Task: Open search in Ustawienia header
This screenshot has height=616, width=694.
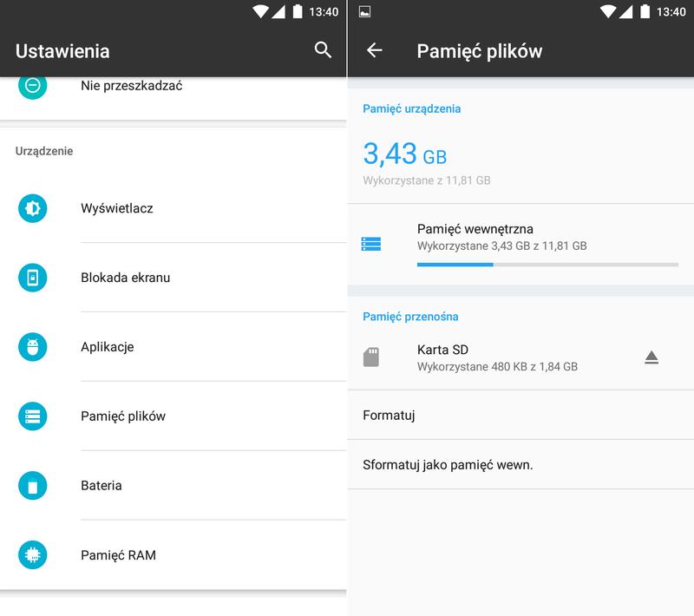Action: tap(323, 50)
